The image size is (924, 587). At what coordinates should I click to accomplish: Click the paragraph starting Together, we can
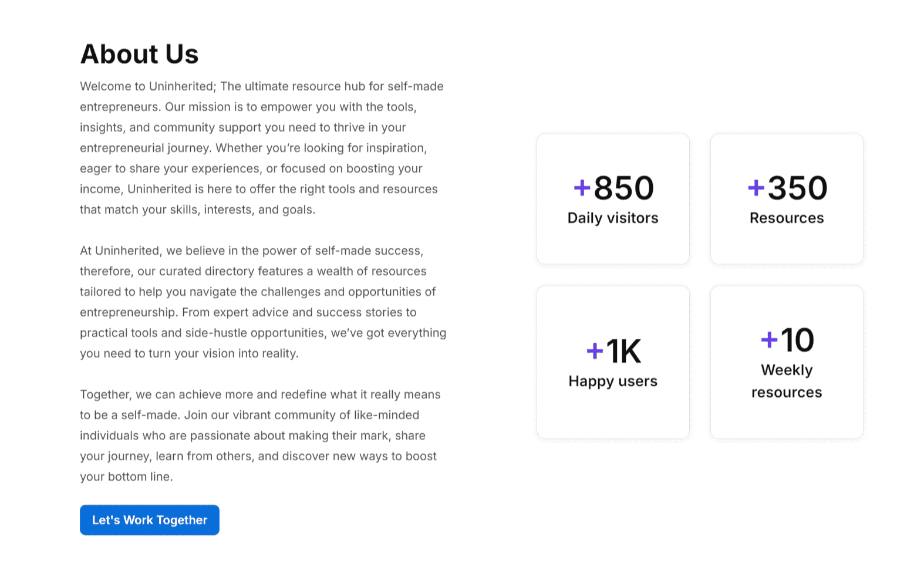pos(260,436)
